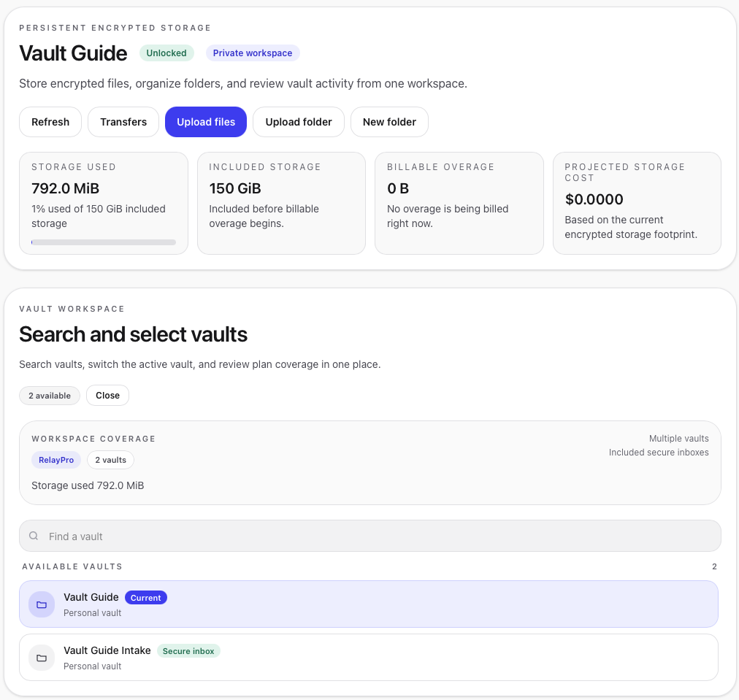Click Upload folder

click(299, 122)
